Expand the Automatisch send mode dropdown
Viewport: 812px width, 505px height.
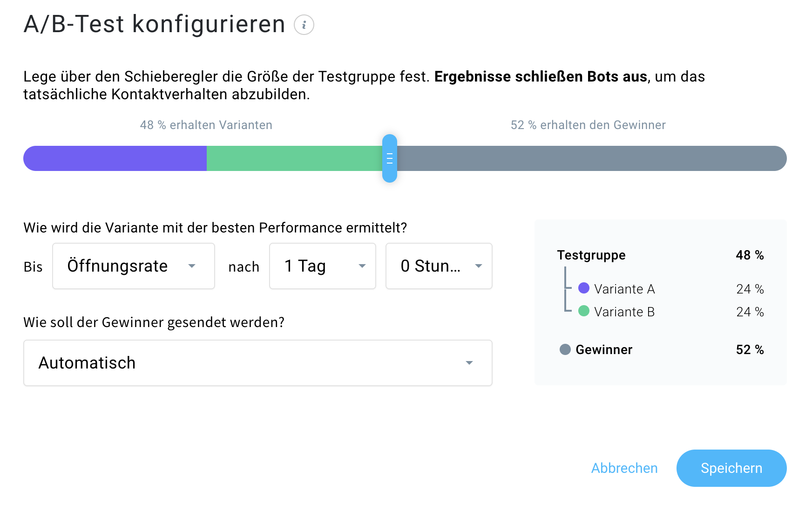(x=257, y=363)
